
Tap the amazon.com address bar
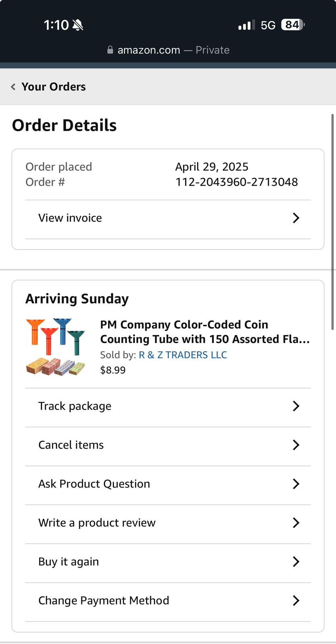pyautogui.click(x=168, y=50)
